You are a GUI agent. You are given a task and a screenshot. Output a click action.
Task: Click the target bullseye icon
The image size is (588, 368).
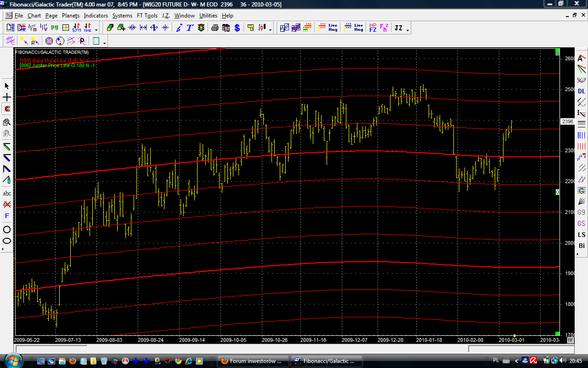coord(48,41)
